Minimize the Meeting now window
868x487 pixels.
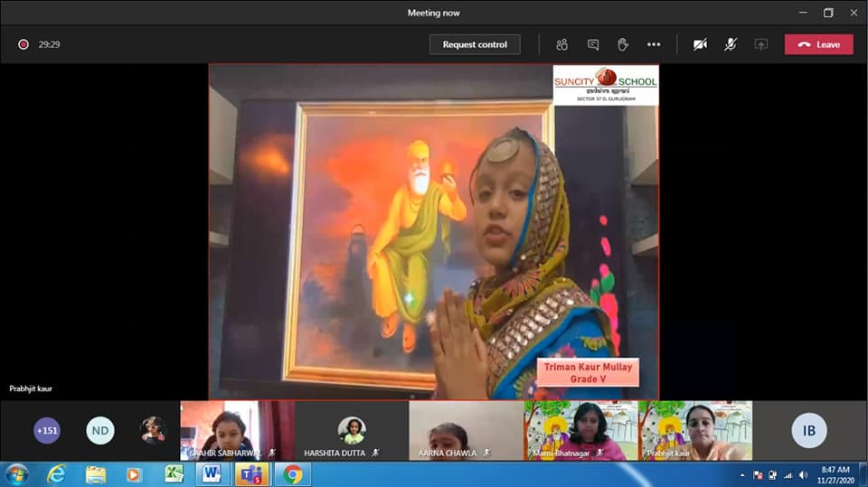[803, 12]
